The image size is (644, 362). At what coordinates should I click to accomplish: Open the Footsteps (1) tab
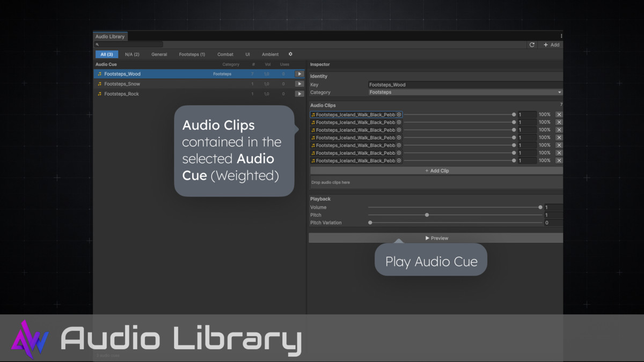pyautogui.click(x=192, y=54)
